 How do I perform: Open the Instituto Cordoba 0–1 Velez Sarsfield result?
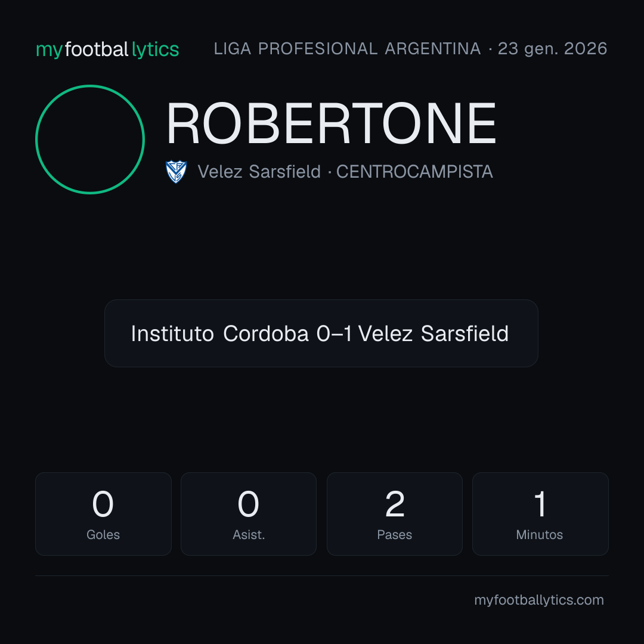(321, 333)
